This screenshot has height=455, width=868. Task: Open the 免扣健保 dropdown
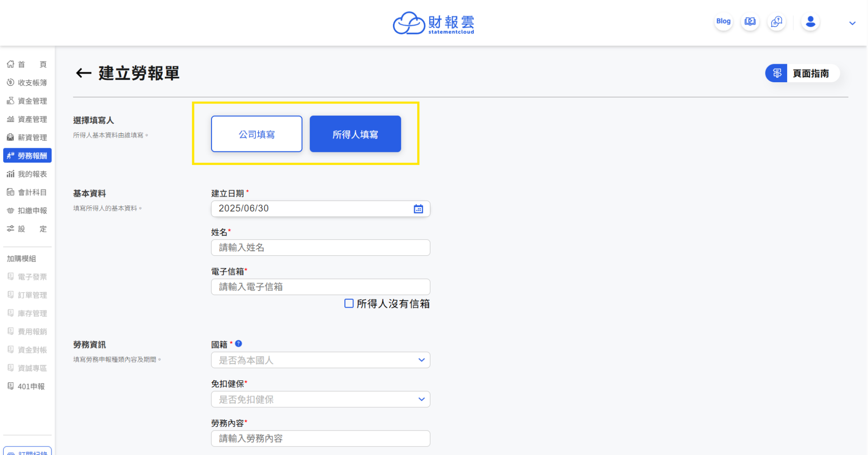pyautogui.click(x=320, y=399)
